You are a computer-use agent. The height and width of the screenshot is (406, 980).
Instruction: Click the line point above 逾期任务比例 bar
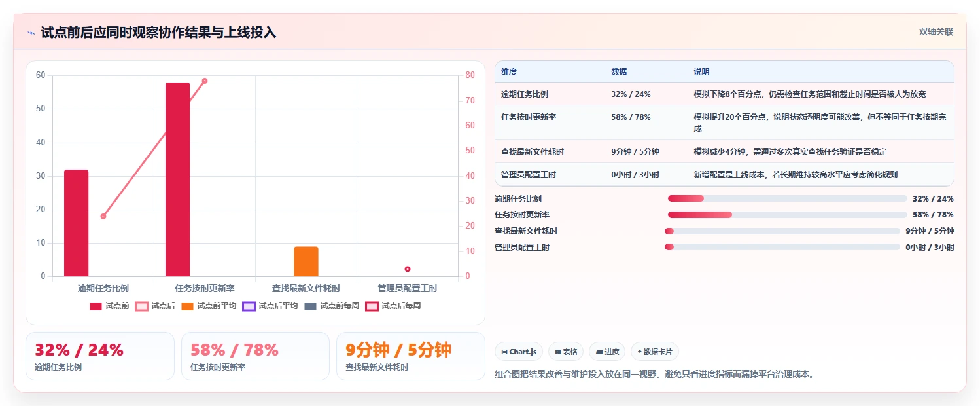point(103,216)
